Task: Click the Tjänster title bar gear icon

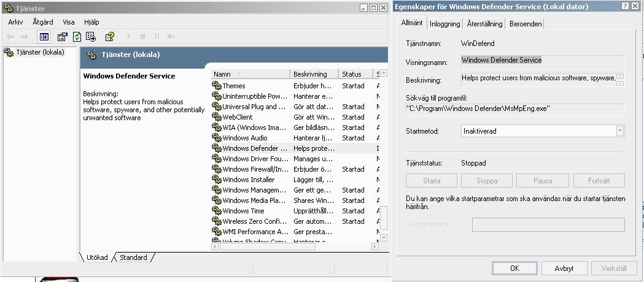Action: [x=8, y=8]
